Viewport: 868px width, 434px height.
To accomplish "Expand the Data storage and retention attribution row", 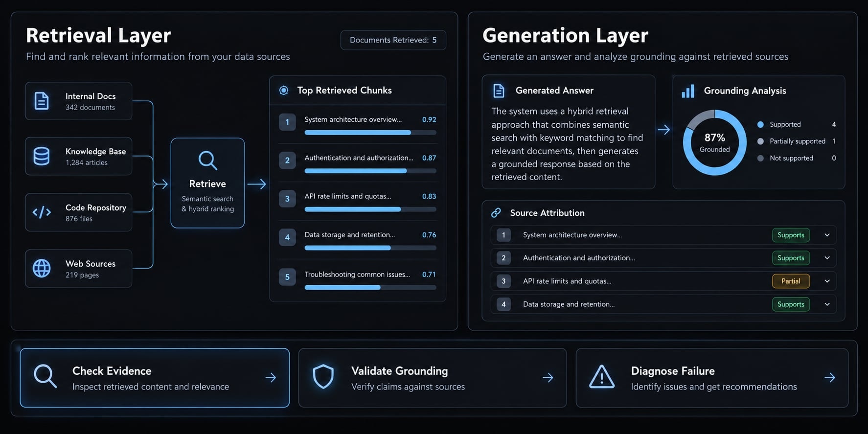I will 827,304.
